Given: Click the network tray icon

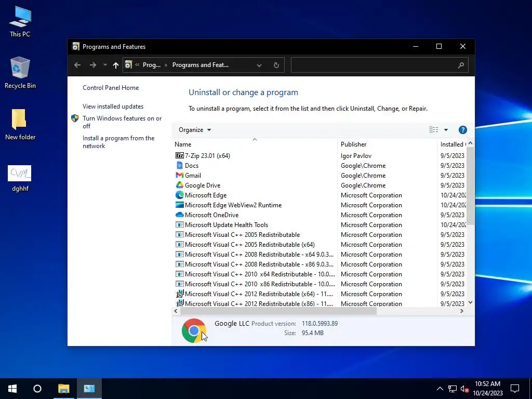Looking at the screenshot, I should (x=452, y=389).
